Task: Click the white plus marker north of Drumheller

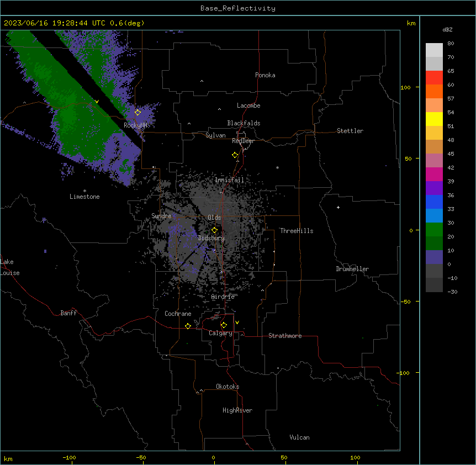Action: point(338,207)
